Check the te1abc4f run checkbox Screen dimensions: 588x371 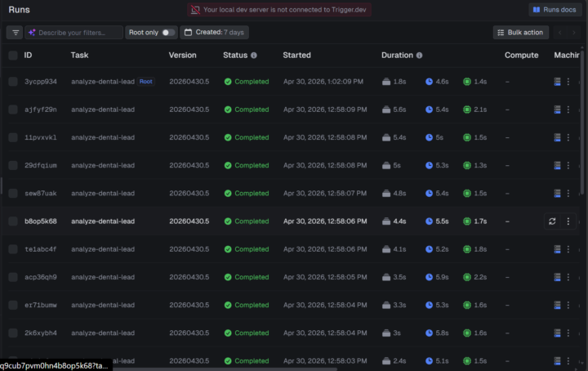pos(13,249)
